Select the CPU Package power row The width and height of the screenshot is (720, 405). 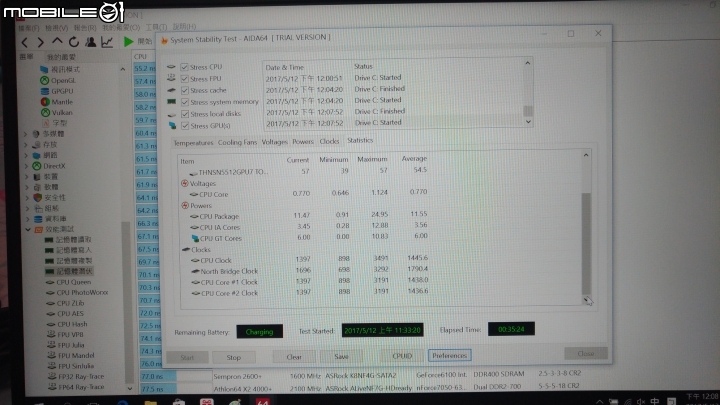click(305, 215)
